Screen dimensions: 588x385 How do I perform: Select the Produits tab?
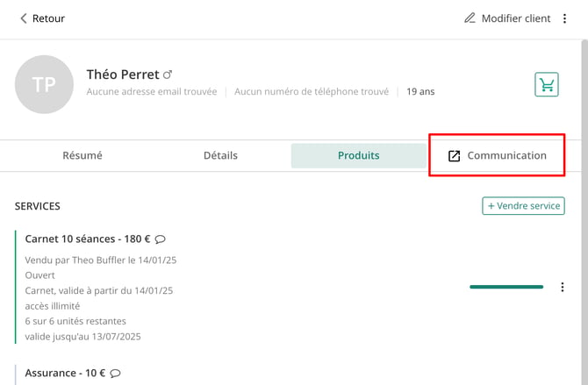click(x=358, y=155)
